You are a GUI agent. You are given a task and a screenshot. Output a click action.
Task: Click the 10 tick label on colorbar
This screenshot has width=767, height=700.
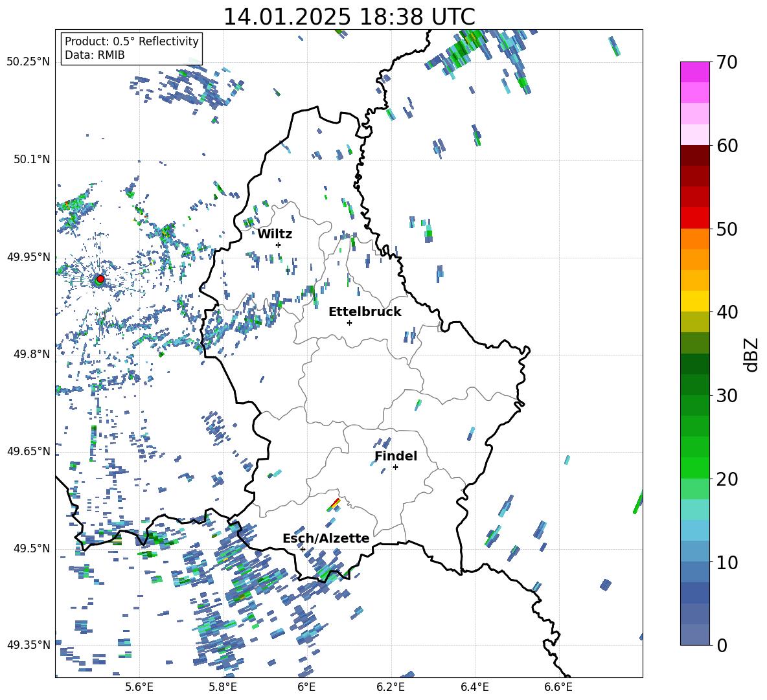(727, 562)
